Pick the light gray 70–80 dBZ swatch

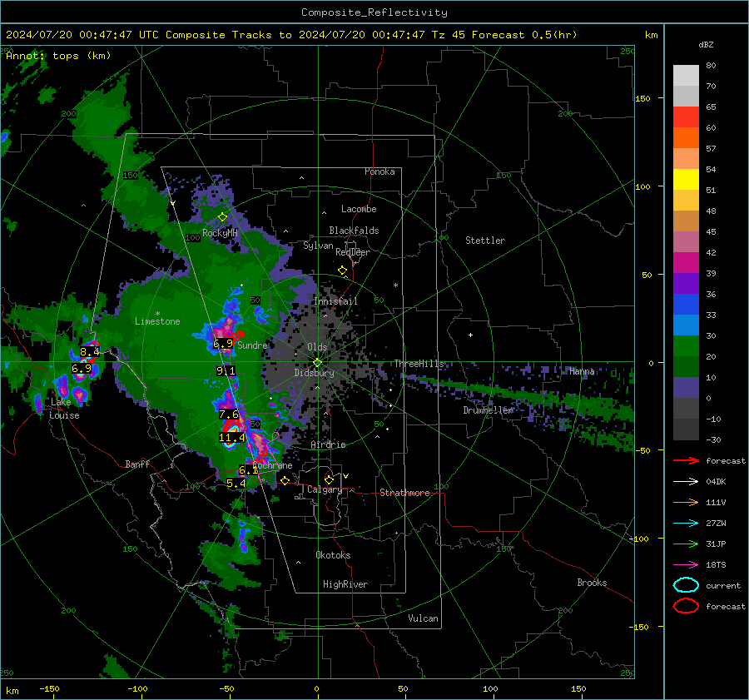click(x=686, y=76)
